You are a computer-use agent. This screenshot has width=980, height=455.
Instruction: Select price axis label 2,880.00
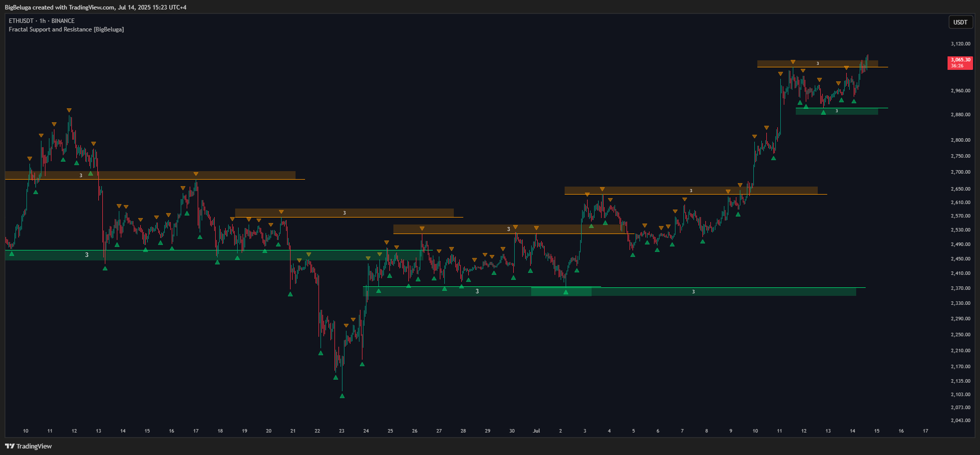point(961,115)
